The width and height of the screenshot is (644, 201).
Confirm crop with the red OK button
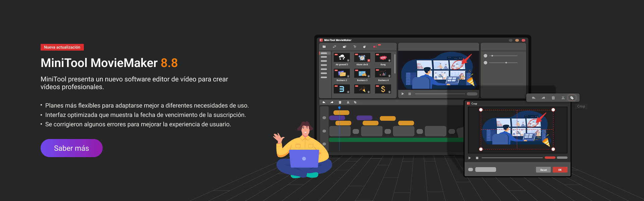click(x=560, y=170)
